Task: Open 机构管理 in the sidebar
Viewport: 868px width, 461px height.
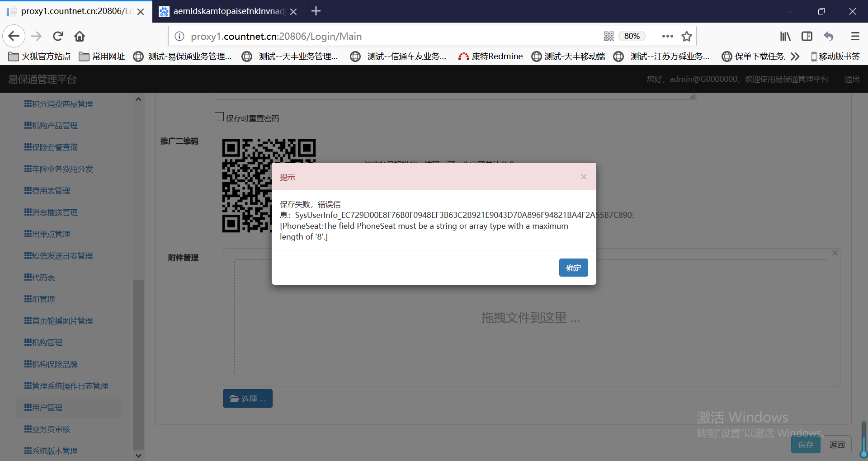Action: [x=43, y=343]
